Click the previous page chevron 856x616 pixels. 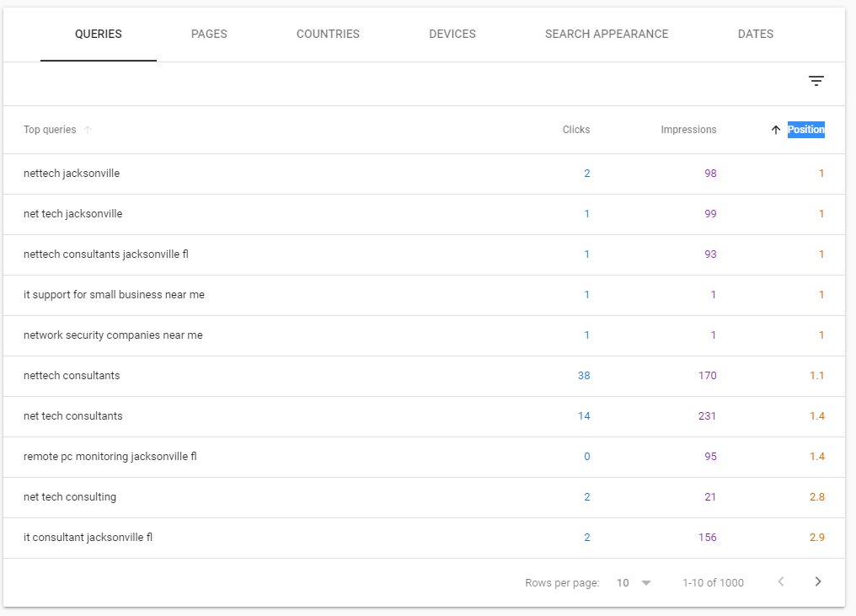click(780, 581)
